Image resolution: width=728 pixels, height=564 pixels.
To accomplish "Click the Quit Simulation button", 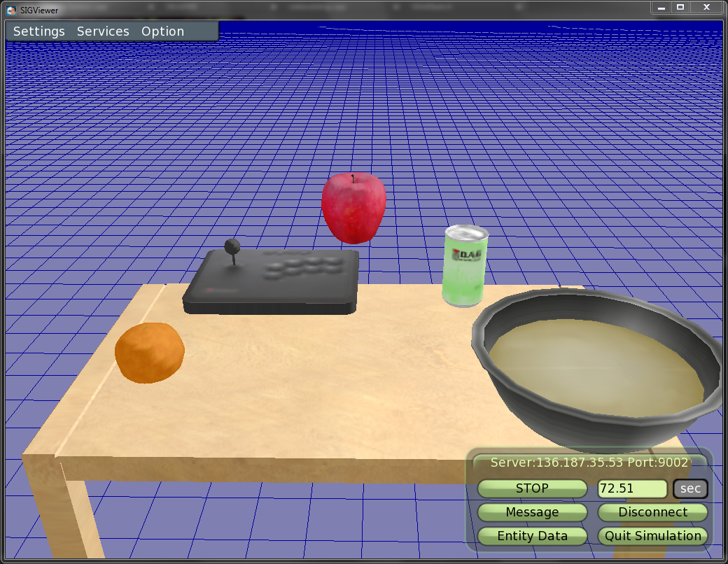I will (x=652, y=536).
